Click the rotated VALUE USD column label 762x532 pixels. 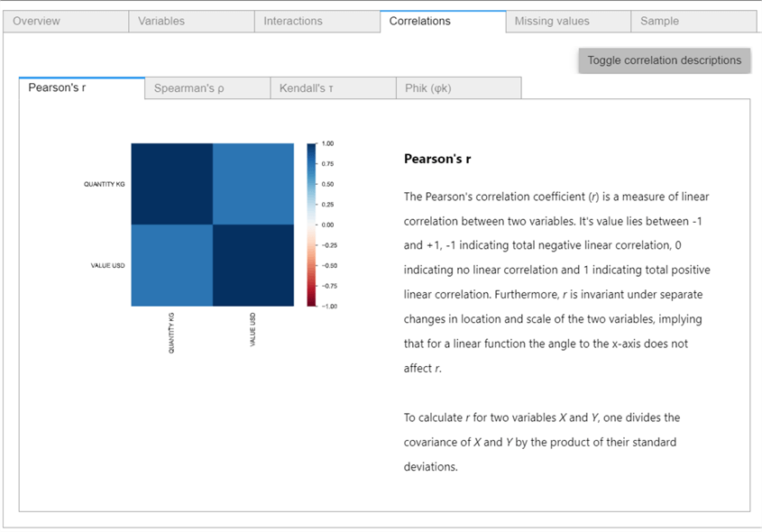coord(252,331)
